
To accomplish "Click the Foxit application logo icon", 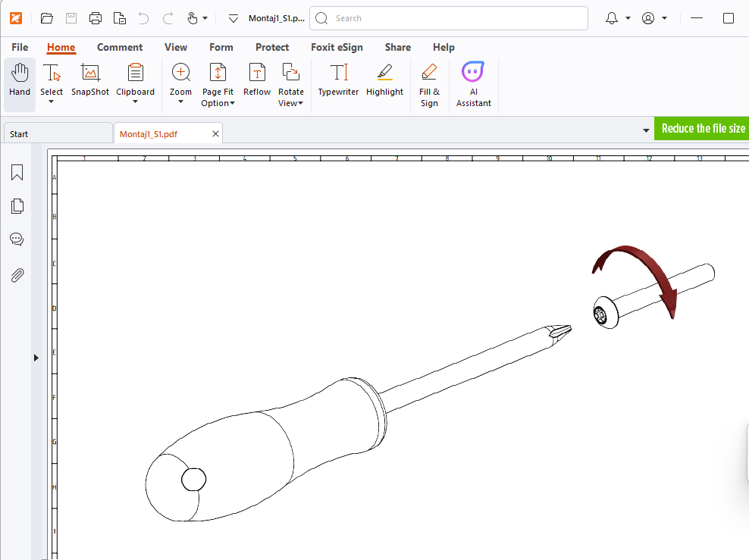I will [16, 18].
